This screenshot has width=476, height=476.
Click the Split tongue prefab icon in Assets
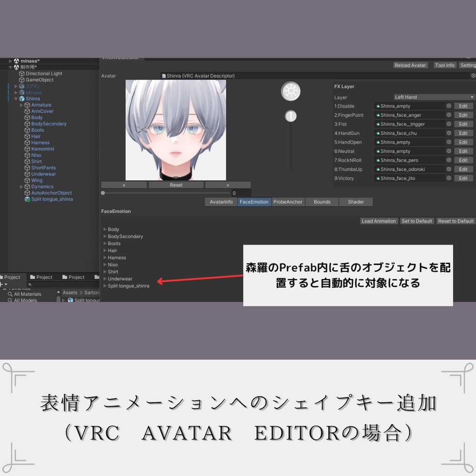71,300
